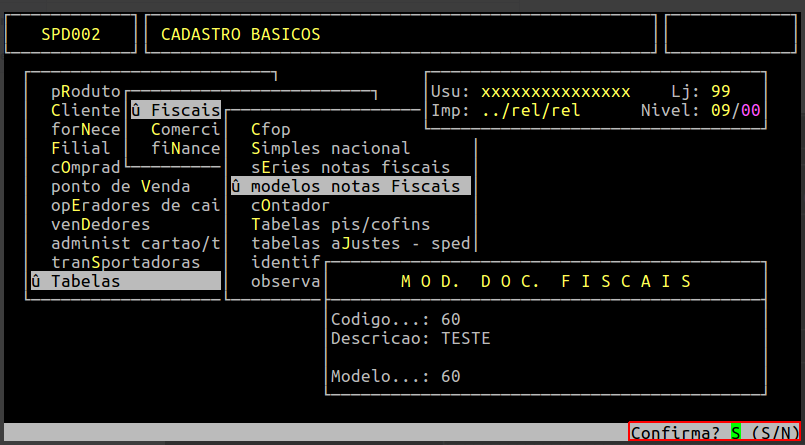Click the SPD002 program code box
The image size is (805, 445).
[71, 35]
